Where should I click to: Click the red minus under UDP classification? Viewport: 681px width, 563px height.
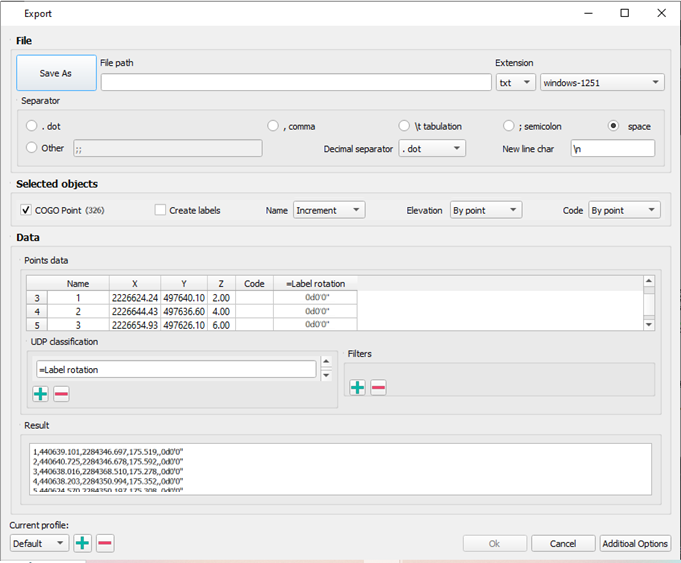61,394
